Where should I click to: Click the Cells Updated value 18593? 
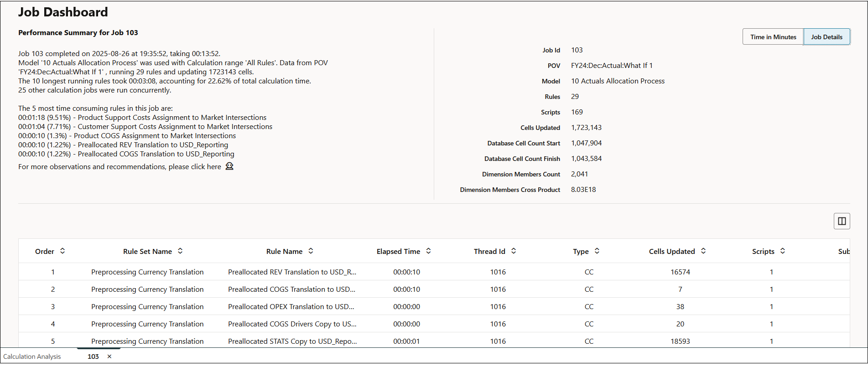point(680,341)
